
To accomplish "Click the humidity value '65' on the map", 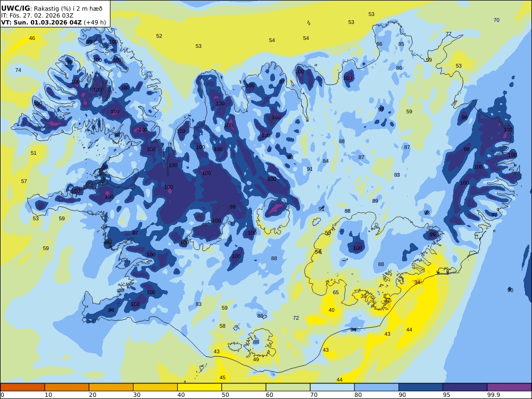I will (336, 293).
